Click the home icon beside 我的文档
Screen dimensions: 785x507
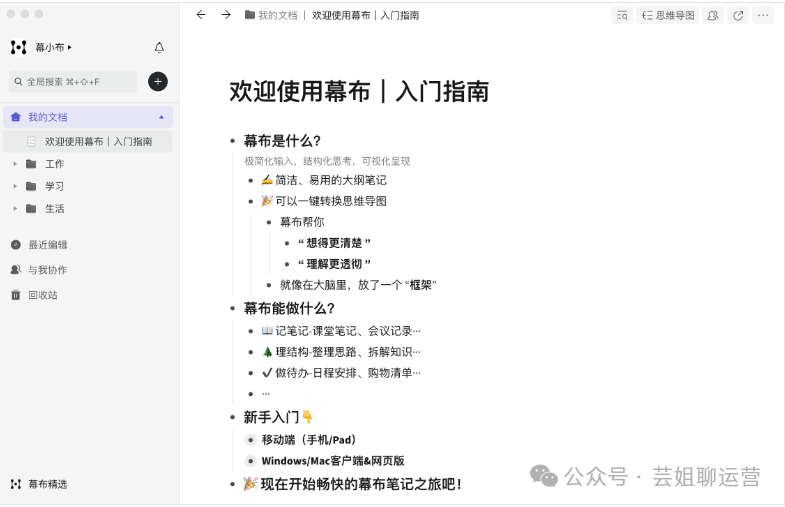(16, 117)
